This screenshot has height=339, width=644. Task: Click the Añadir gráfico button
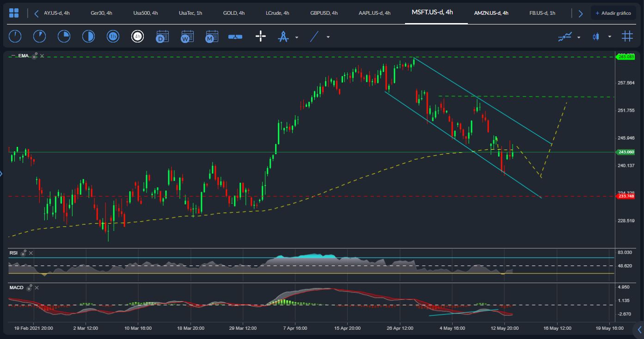pos(613,13)
